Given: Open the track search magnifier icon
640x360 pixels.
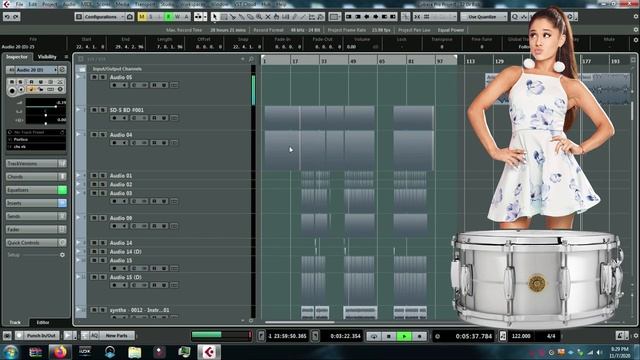Looking at the screenshot, I should (x=251, y=59).
